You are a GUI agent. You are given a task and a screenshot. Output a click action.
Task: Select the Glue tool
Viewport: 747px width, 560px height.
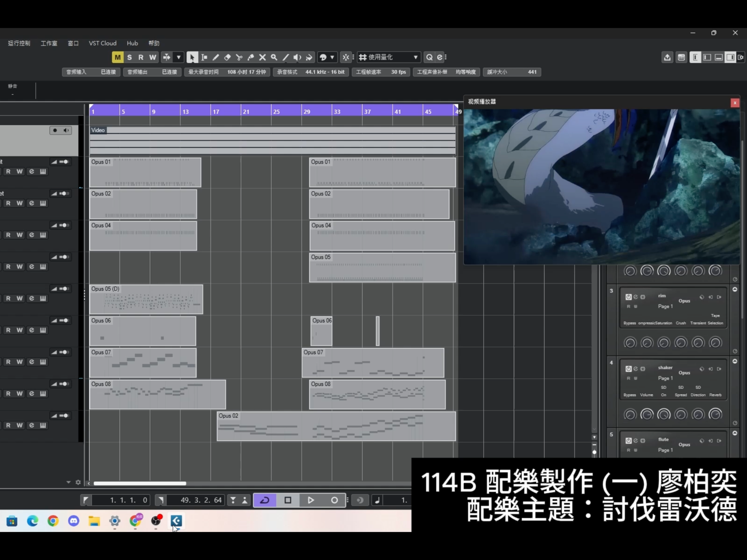(x=251, y=57)
